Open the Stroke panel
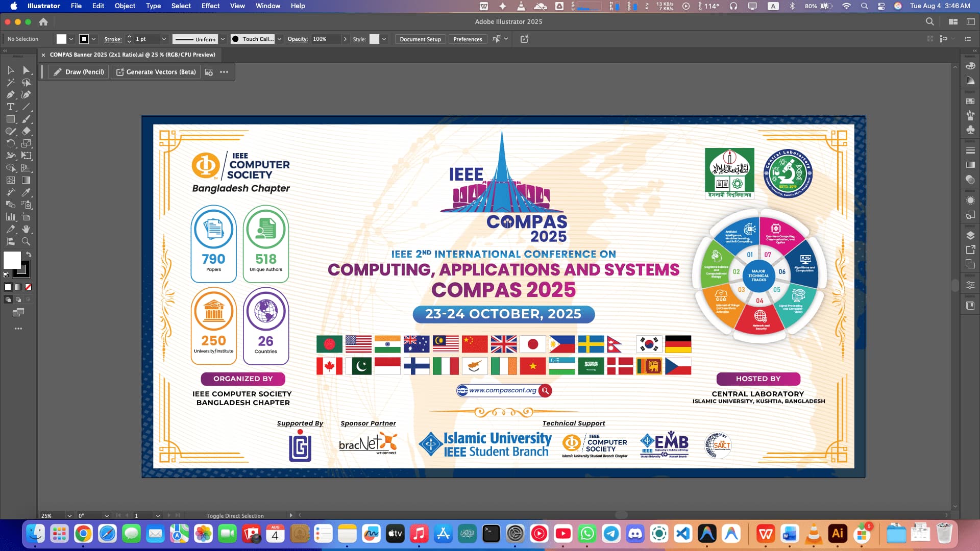The width and height of the screenshot is (980, 551). pos(970,151)
